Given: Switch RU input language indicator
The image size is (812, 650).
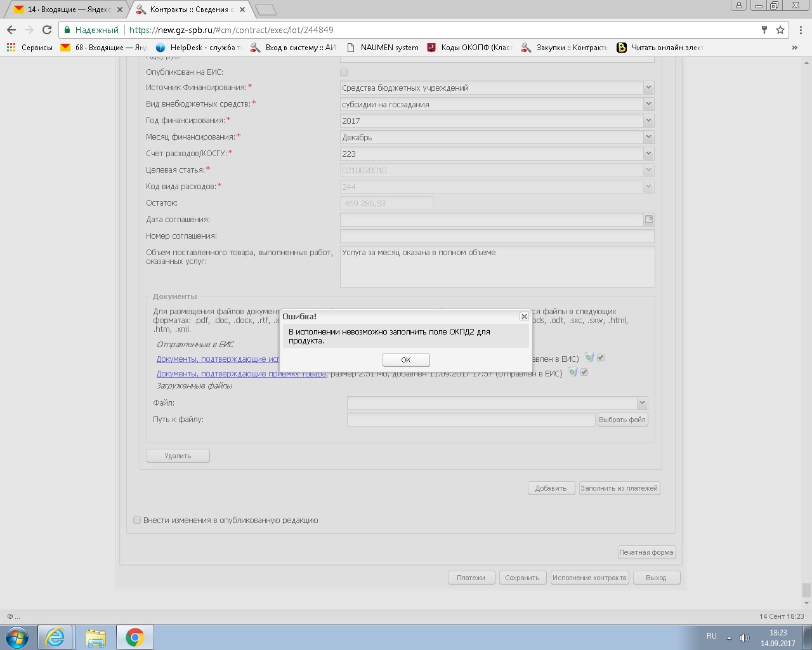Looking at the screenshot, I should 712,636.
